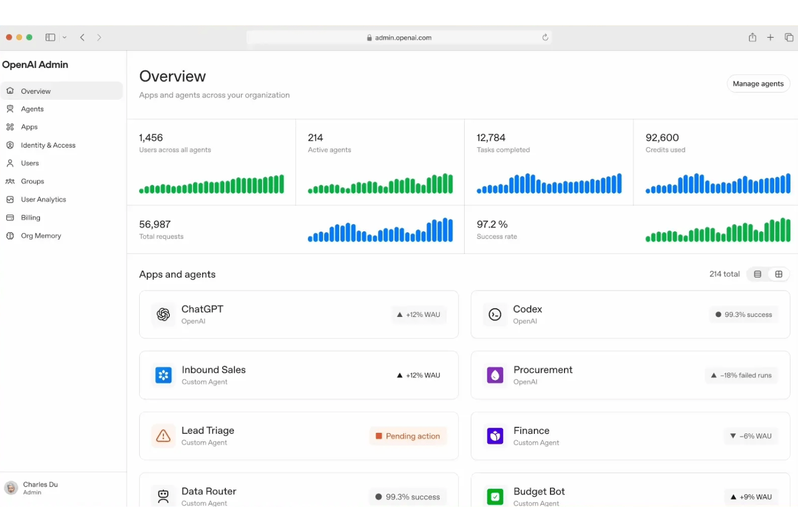Click the +12% WAU badge on ChatGPT
This screenshot has width=798, height=532.
[x=418, y=315]
